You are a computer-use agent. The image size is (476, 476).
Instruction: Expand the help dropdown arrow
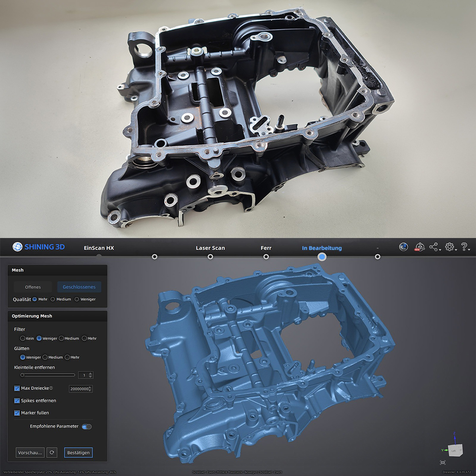click(469, 250)
